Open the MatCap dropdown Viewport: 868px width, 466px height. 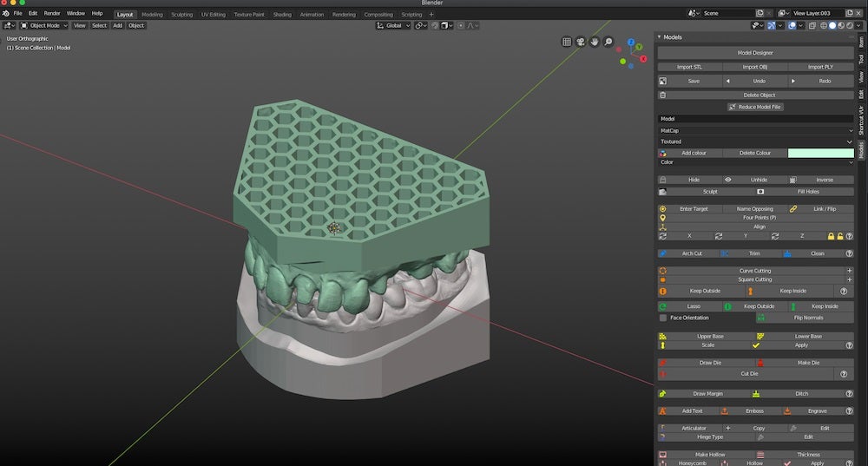[x=755, y=130]
